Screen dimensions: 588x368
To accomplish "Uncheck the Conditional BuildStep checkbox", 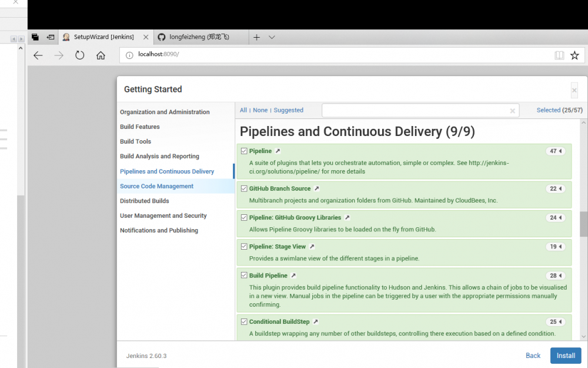I will point(244,321).
